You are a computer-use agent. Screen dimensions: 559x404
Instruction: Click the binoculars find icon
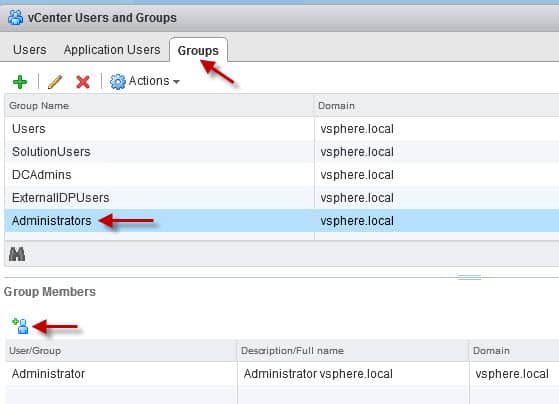(17, 254)
